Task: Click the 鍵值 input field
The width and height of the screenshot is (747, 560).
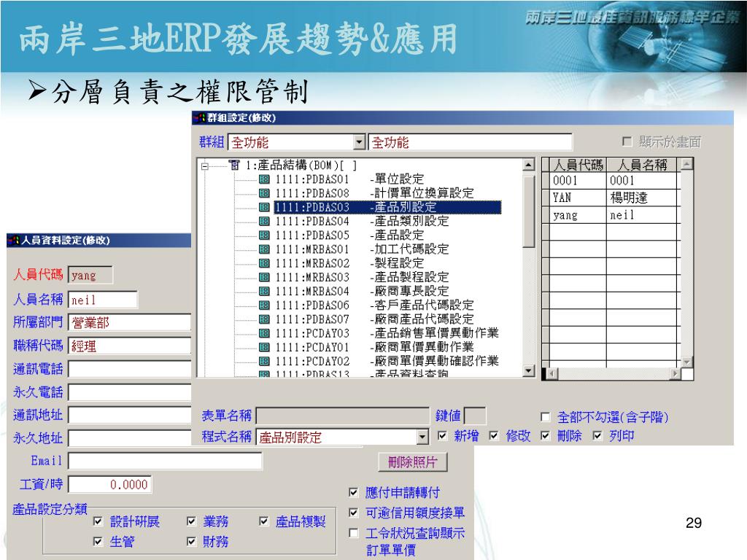Action: (474, 416)
